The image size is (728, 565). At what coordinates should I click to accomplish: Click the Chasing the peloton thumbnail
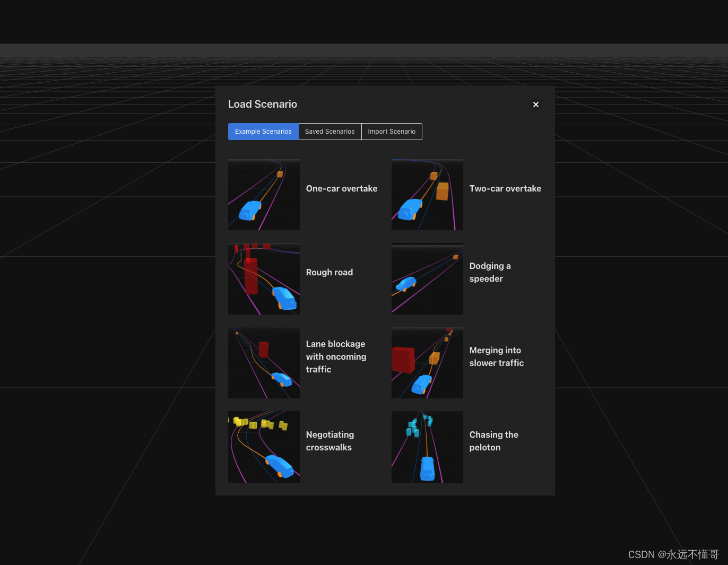(x=427, y=447)
